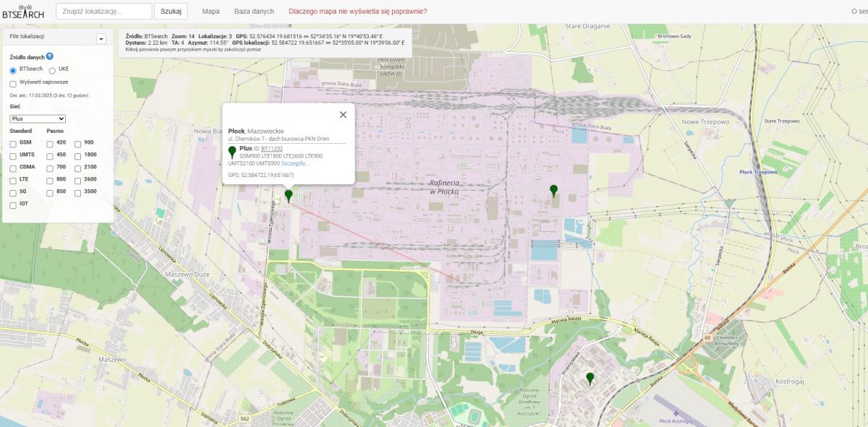Screen dimensions: 868x427
Task: Click the GPS coordinates text in popup
Action: 261,175
